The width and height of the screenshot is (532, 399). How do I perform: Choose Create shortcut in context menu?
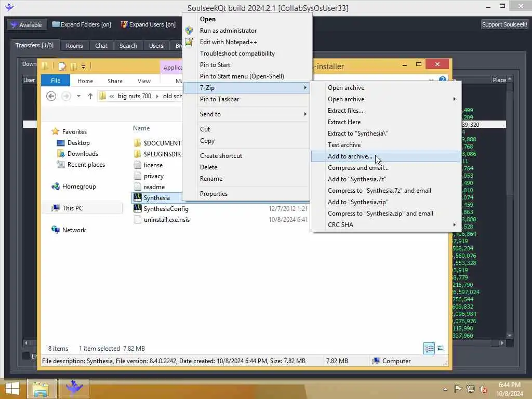tap(246, 156)
